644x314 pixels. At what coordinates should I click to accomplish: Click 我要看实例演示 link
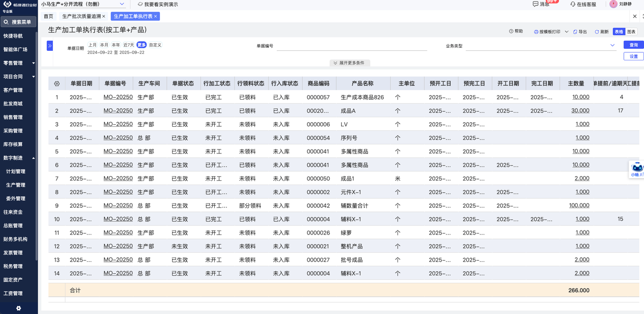pos(160,4)
